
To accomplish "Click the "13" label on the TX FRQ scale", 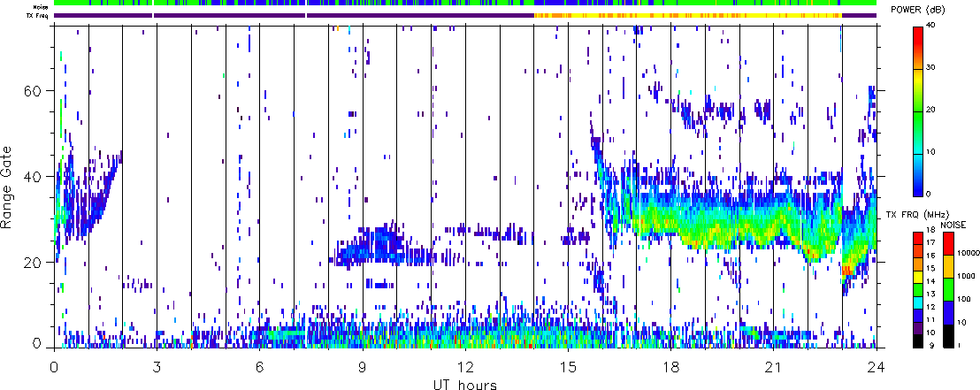I will pos(930,294).
